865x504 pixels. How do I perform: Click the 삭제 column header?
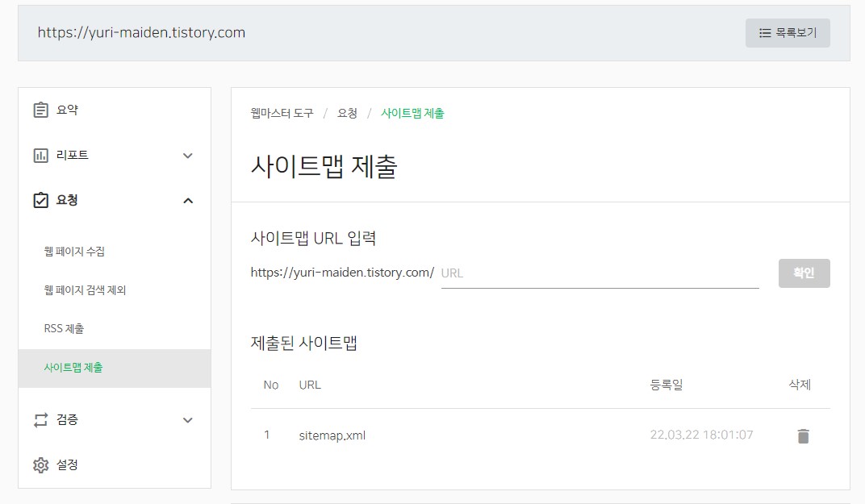(x=800, y=385)
